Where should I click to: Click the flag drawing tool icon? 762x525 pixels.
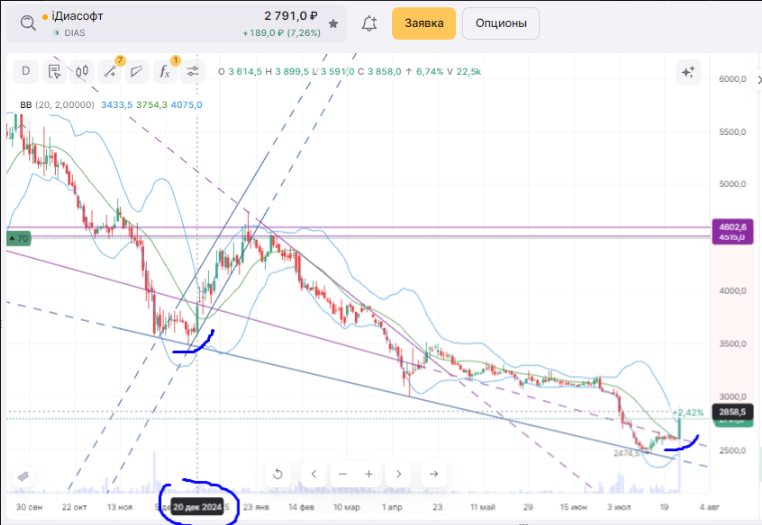pyautogui.click(x=137, y=71)
